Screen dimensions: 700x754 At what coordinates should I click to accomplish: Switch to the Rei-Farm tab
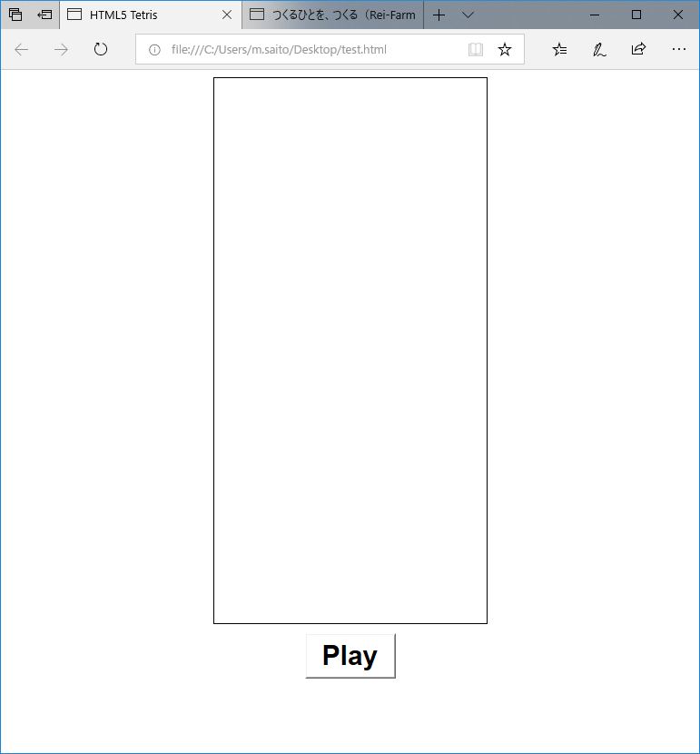tap(334, 15)
